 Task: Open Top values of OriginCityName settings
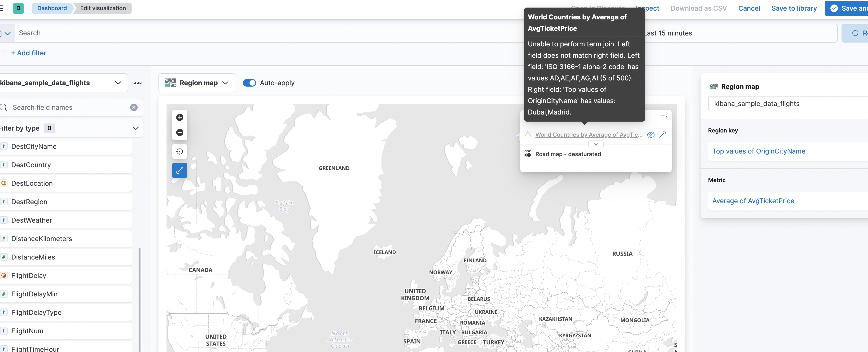[758, 151]
